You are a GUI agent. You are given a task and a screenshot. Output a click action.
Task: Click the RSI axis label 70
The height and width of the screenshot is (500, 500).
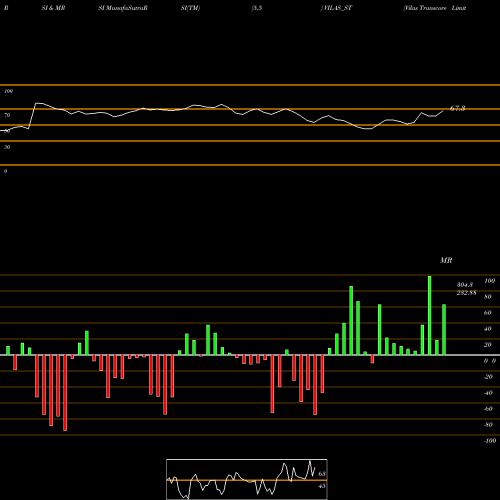7,115
